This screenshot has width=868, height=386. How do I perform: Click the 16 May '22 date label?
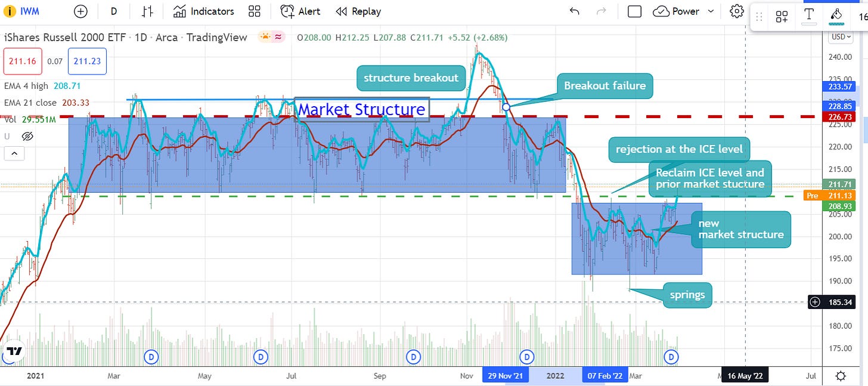(x=745, y=376)
